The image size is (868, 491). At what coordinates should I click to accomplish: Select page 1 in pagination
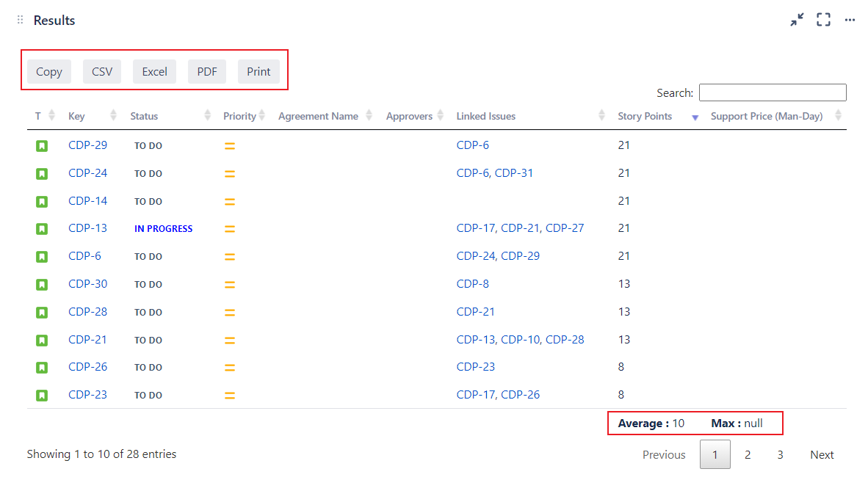point(715,454)
